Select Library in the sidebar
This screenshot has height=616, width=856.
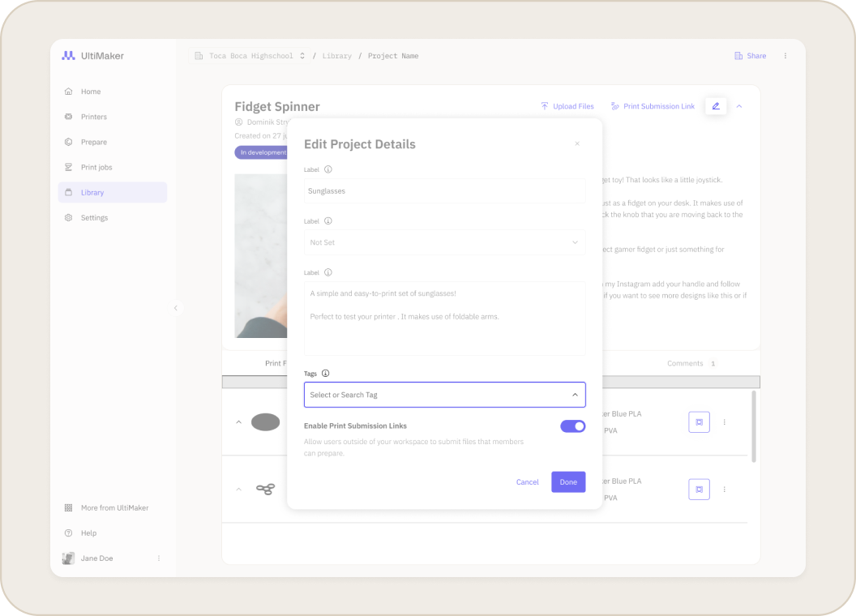113,192
